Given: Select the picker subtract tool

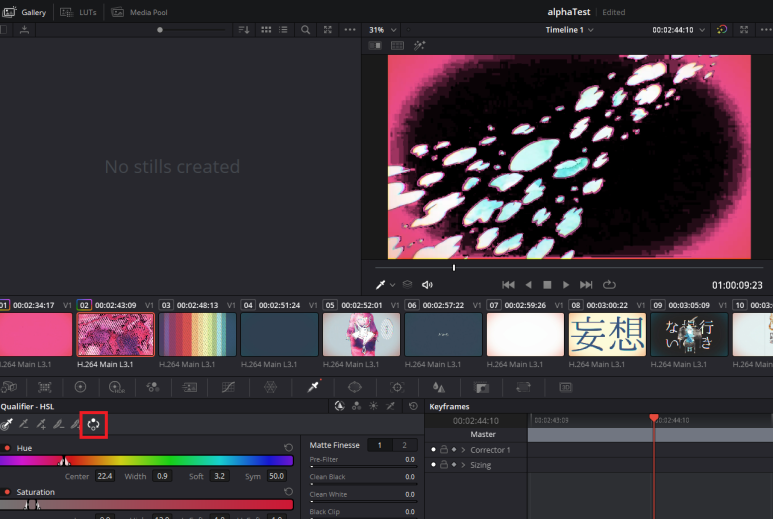Looking at the screenshot, I should (24, 424).
